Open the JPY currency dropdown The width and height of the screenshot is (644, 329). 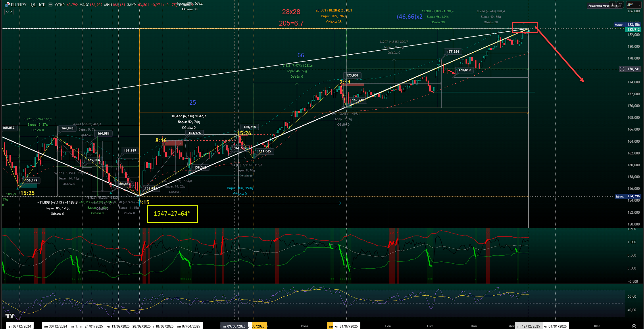634,5
